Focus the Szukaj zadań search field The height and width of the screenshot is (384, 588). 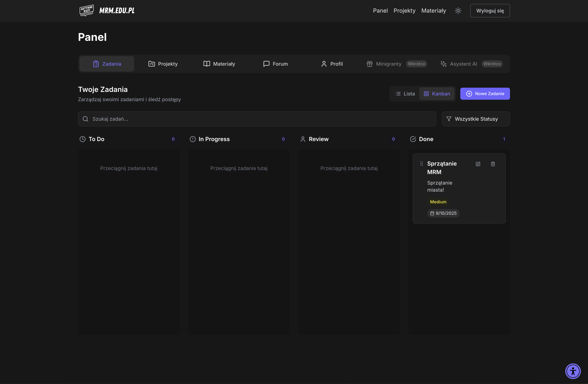click(x=257, y=119)
